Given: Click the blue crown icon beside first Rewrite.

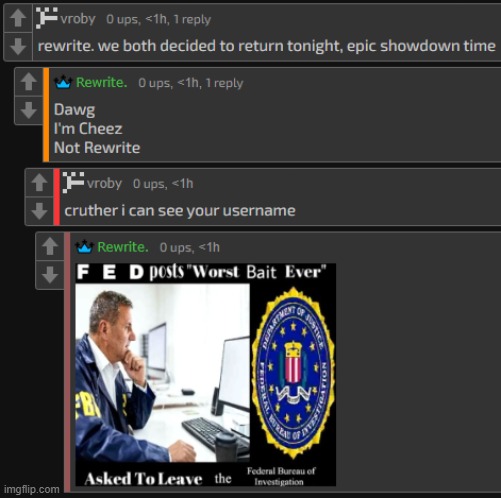Looking at the screenshot, I should 63,82.
